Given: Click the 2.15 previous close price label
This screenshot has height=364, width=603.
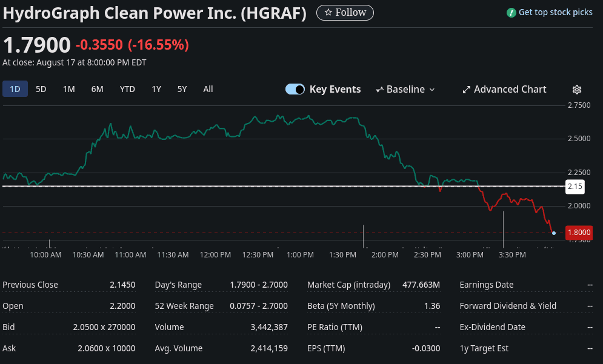Looking at the screenshot, I should pyautogui.click(x=575, y=187).
